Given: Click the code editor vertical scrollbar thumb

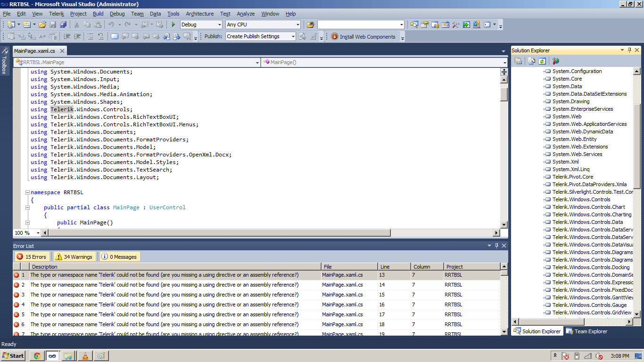Looking at the screenshot, I should point(504,94).
